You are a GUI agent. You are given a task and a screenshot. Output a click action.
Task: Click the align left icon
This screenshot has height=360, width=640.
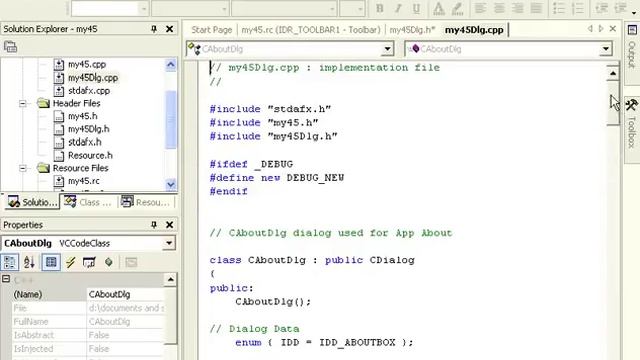480,8
